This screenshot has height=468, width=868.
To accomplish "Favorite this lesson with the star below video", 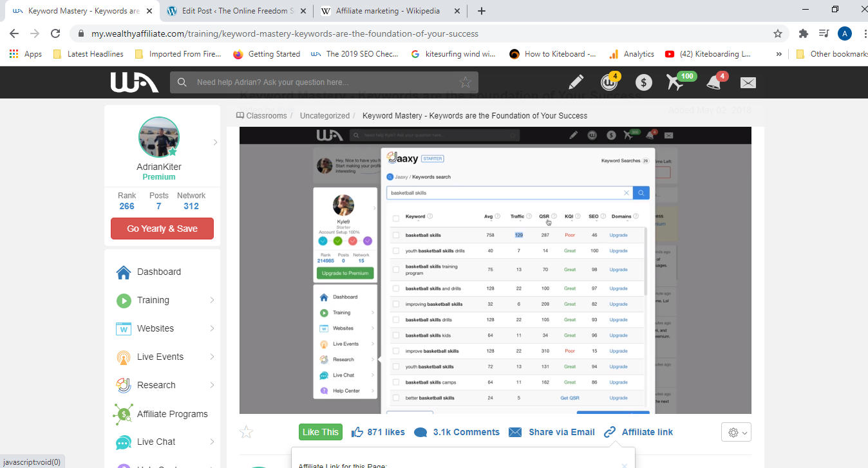I will (246, 432).
